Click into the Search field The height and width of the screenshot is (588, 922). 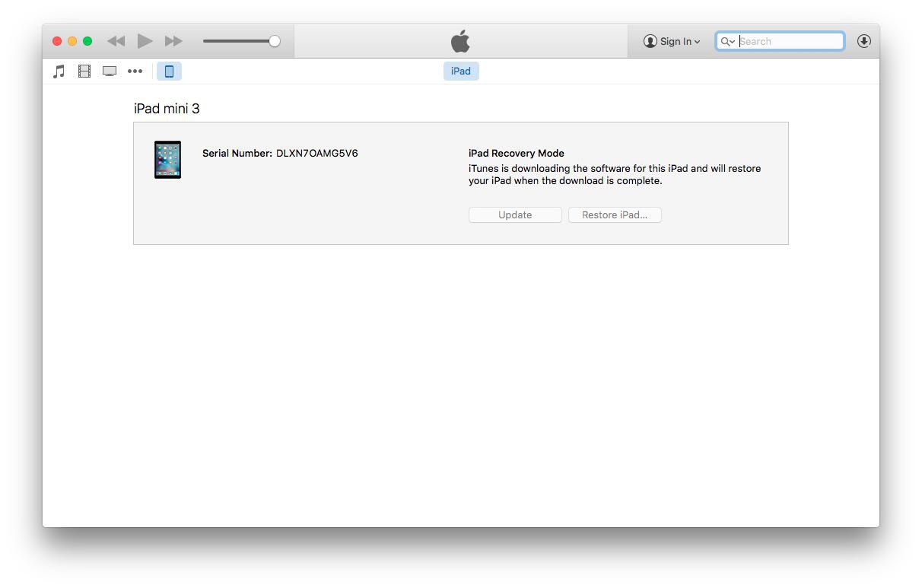[790, 41]
